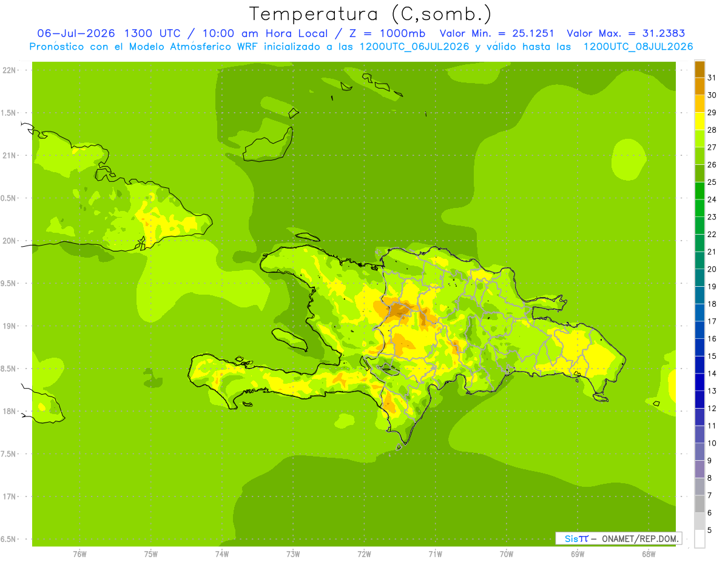The height and width of the screenshot is (562, 728).
Task: Click validity end time '1200UTC_08JUL2026'
Action: pyautogui.click(x=638, y=47)
